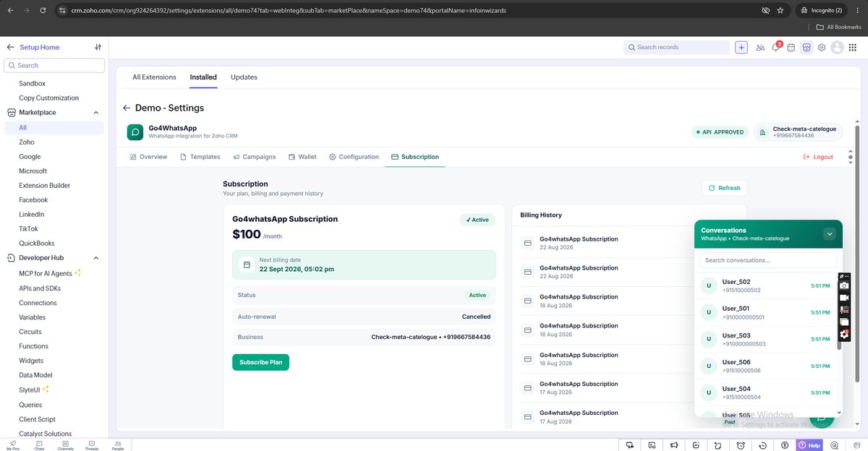The height and width of the screenshot is (451, 868).
Task: Collapse the Marketplace sidebar section
Action: pyautogui.click(x=96, y=113)
